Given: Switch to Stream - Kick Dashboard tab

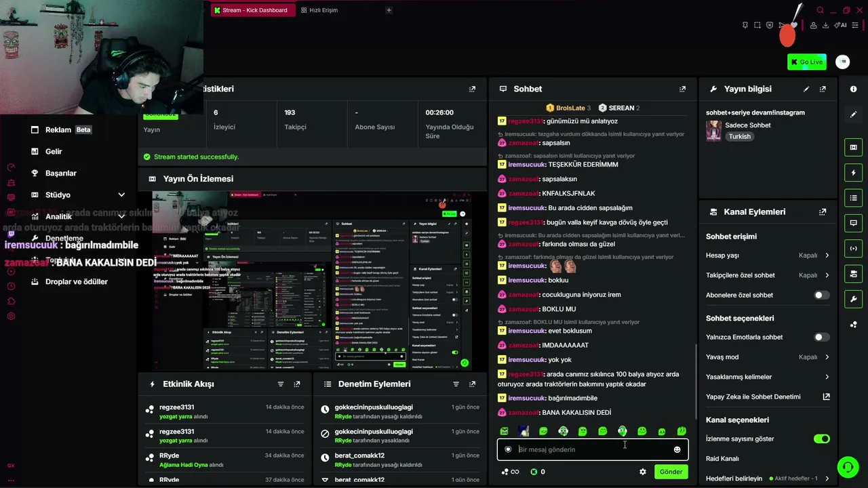Looking at the screenshot, I should pyautogui.click(x=252, y=10).
